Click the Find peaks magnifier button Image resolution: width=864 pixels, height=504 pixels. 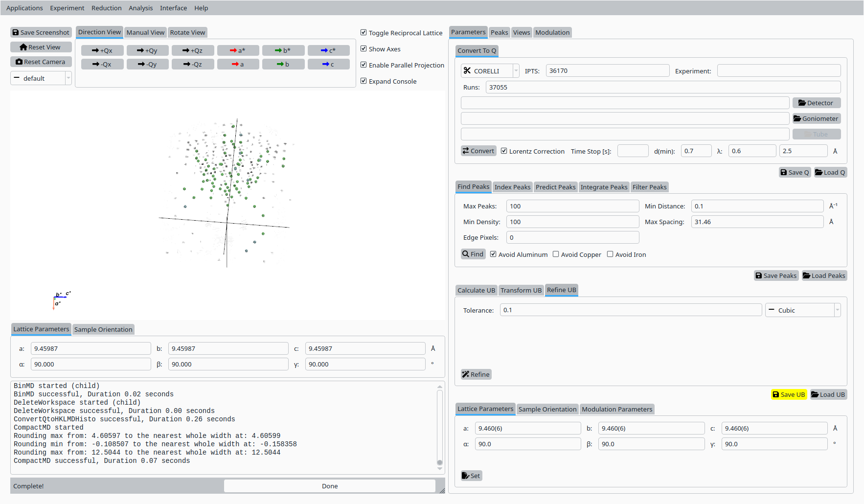coord(473,254)
